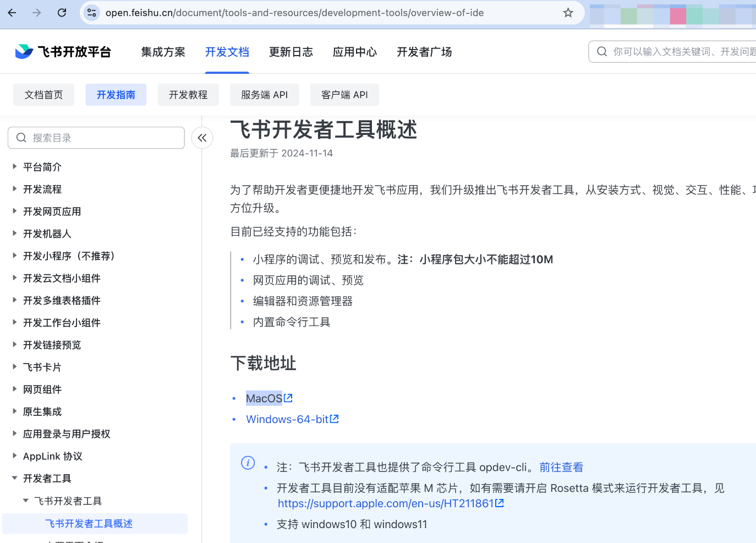Expand the 开发流程 tree node

pos(15,189)
